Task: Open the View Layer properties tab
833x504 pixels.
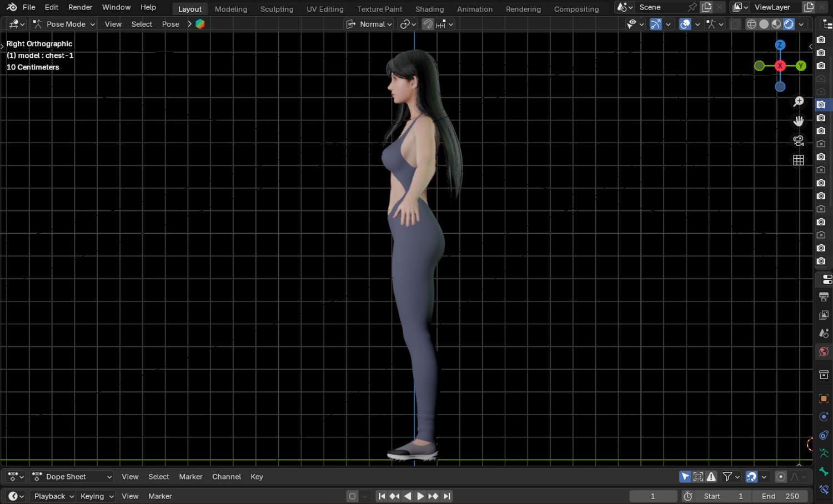Action: (x=824, y=315)
